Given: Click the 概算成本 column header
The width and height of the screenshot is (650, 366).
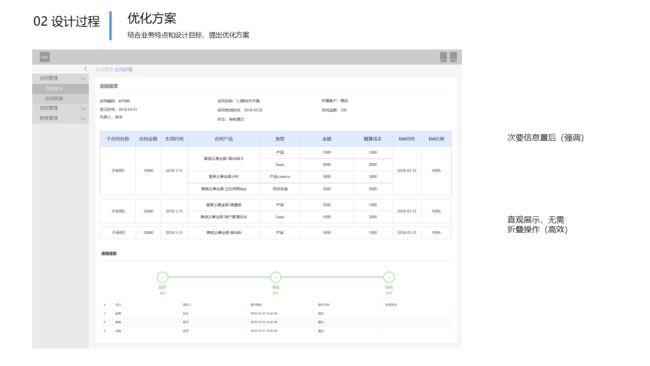Looking at the screenshot, I should [373, 139].
